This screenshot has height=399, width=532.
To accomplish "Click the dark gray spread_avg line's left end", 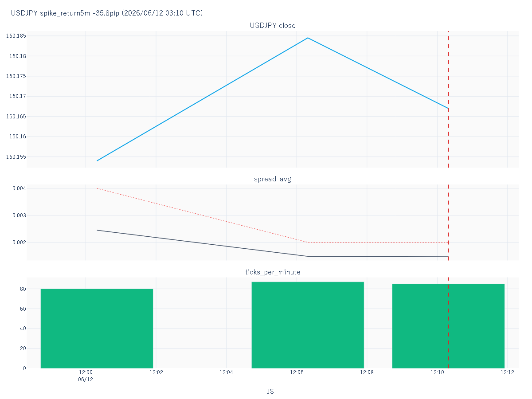I will (x=97, y=230).
